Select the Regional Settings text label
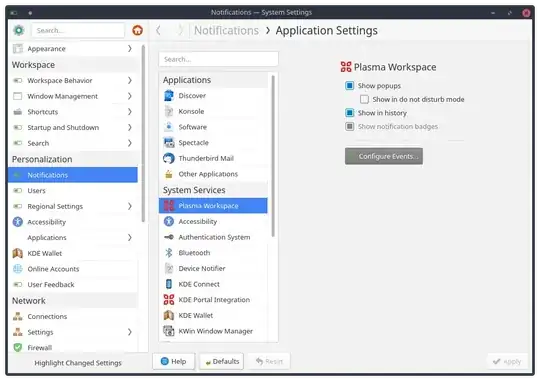The width and height of the screenshot is (540, 381). tap(55, 206)
